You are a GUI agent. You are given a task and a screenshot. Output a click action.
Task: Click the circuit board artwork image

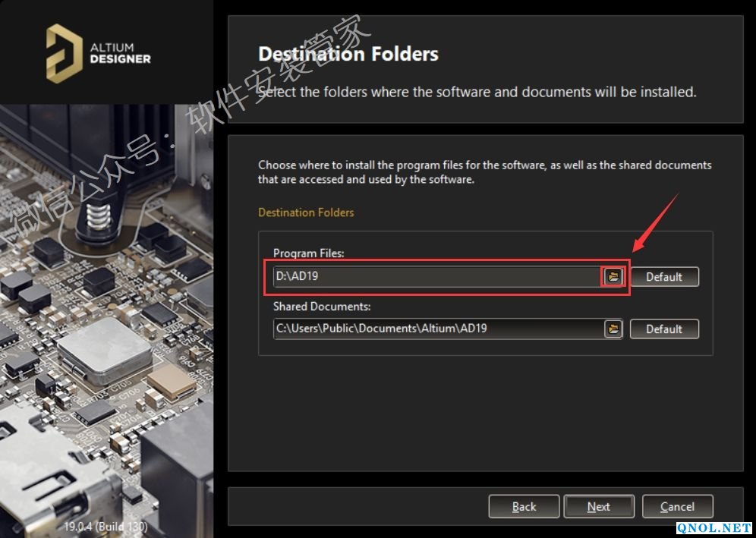click(x=106, y=319)
